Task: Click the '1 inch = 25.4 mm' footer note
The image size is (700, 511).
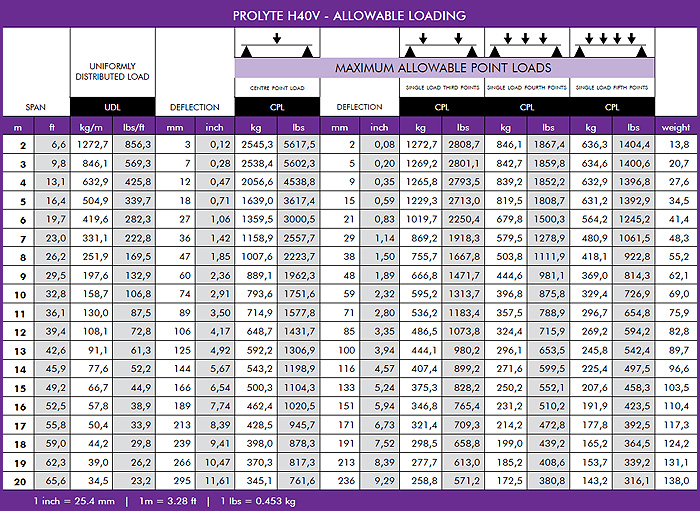Action: 72,499
